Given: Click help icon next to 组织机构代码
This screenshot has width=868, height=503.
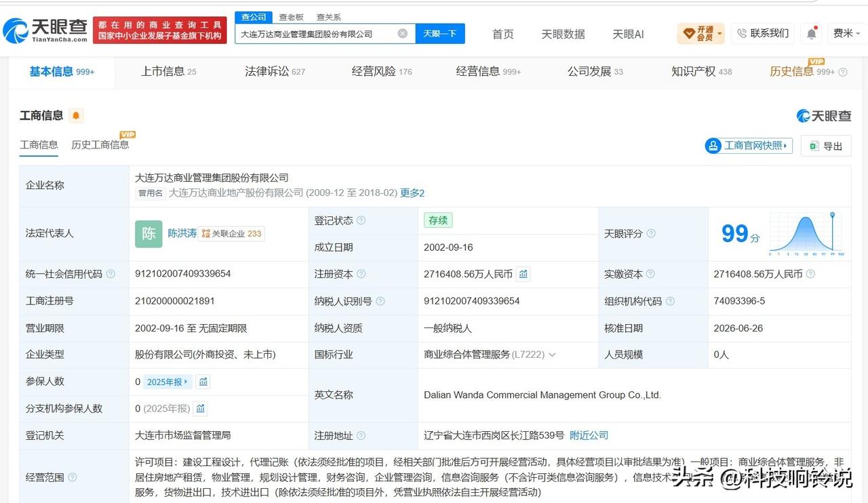Looking at the screenshot, I should 670,301.
